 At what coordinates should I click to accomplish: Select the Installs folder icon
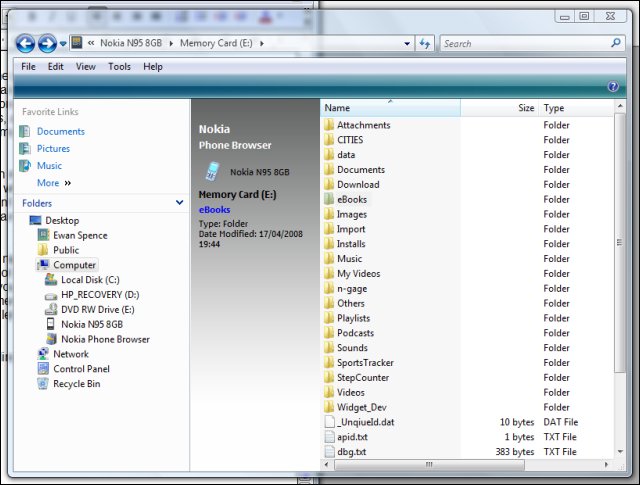(x=329, y=244)
